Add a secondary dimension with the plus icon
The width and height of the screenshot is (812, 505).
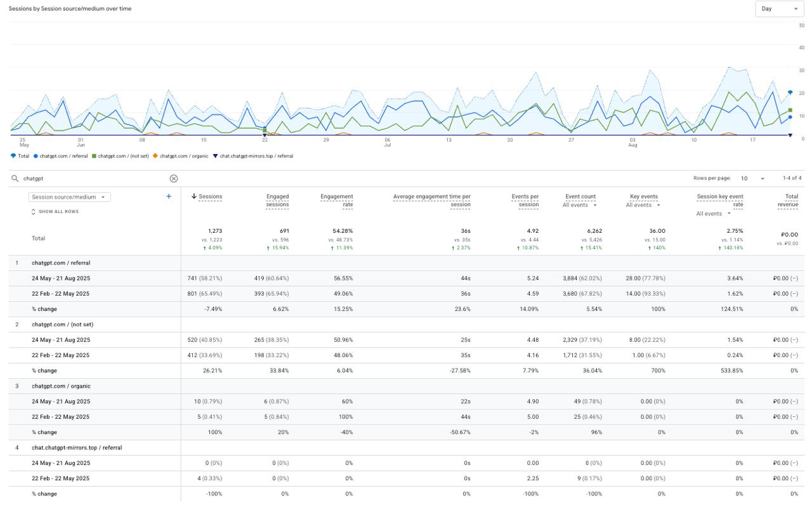tap(169, 197)
